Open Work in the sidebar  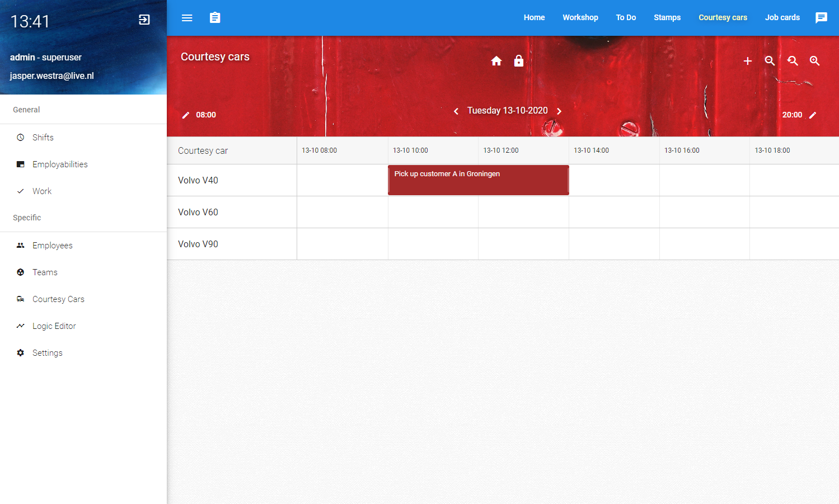pyautogui.click(x=83, y=191)
